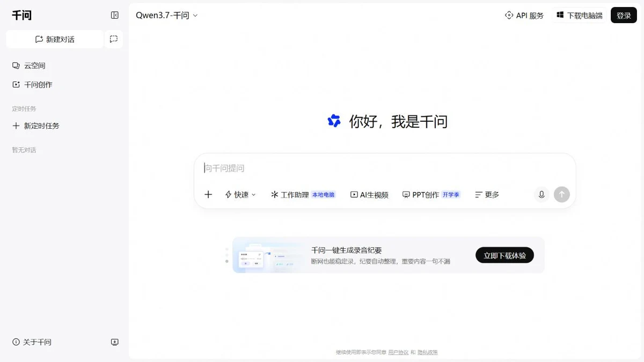Click banner title 千问一键生成录音纪要
This screenshot has height=362, width=644.
(347, 250)
